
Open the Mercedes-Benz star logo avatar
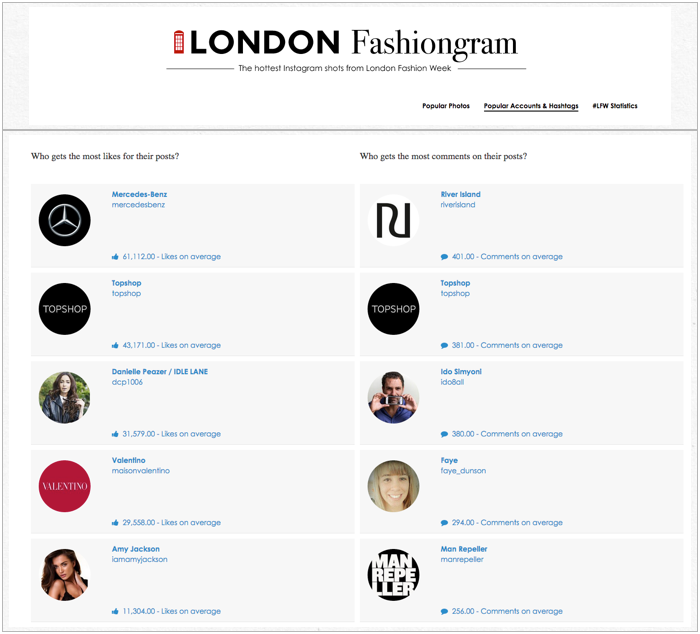click(x=65, y=220)
